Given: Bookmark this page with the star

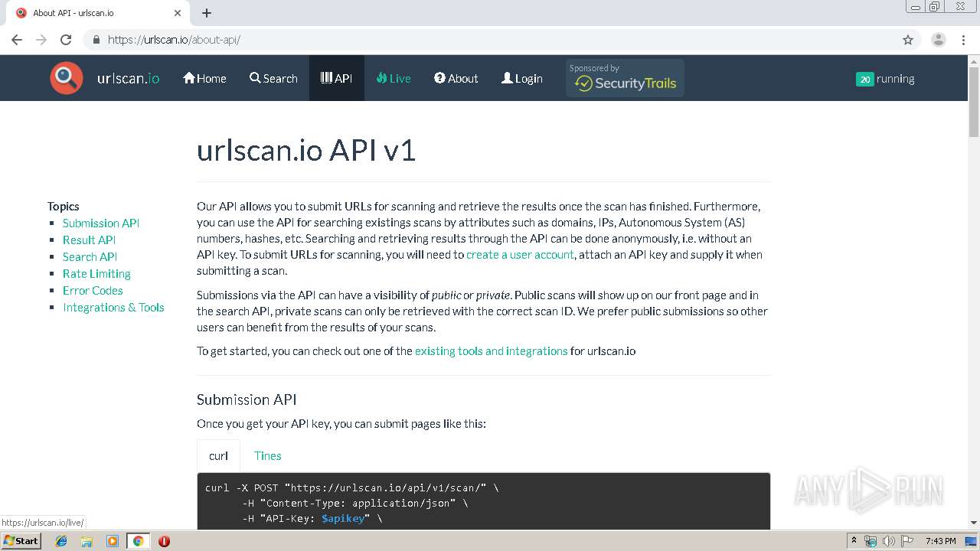Looking at the screenshot, I should click(908, 40).
